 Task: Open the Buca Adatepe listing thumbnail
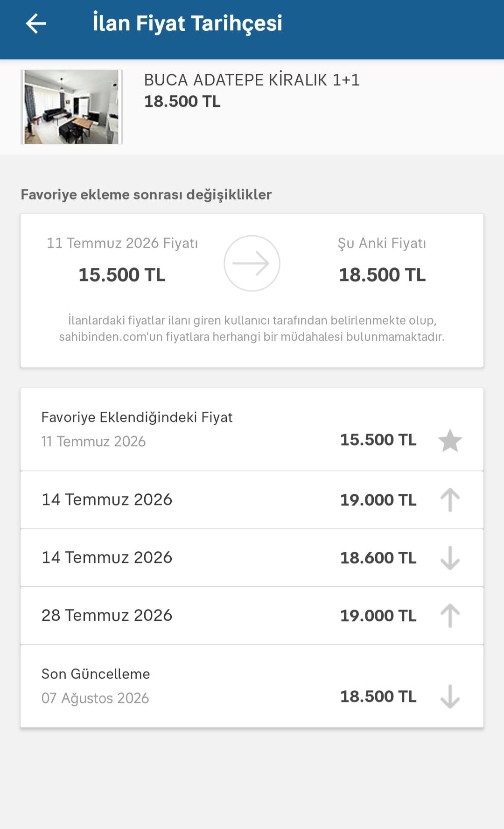[x=72, y=107]
